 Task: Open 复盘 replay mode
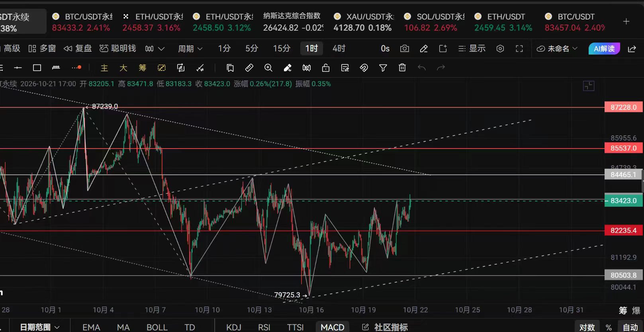[x=78, y=49]
